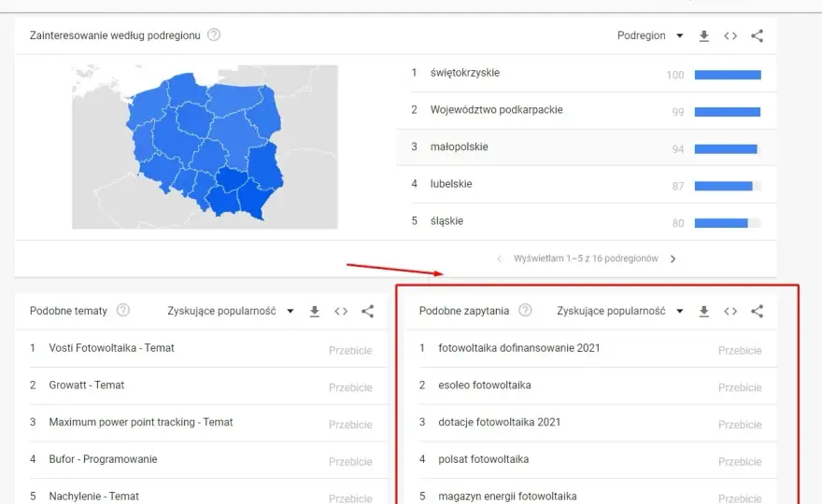Open Zyskujące popularność dropdown in Podobne zapytania
The height and width of the screenshot is (504, 822).
click(x=620, y=311)
